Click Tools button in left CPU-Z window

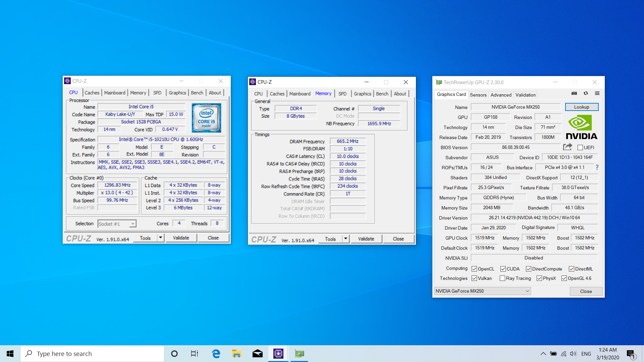click(x=145, y=238)
